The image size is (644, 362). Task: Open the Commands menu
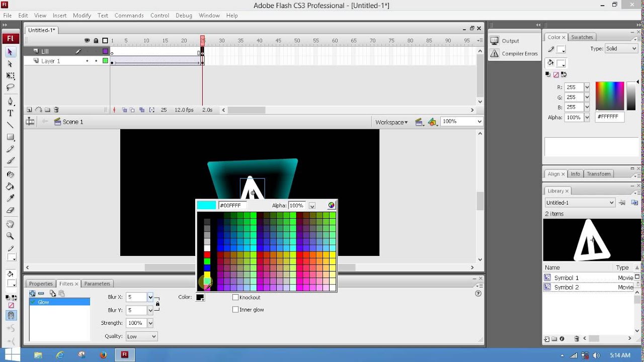129,16
